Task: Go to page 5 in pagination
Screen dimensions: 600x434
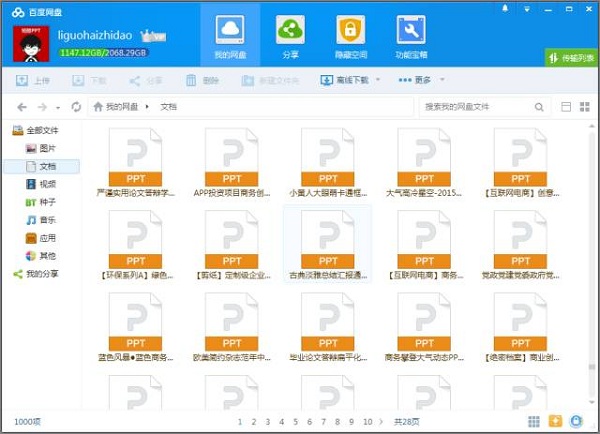Action: tap(297, 422)
